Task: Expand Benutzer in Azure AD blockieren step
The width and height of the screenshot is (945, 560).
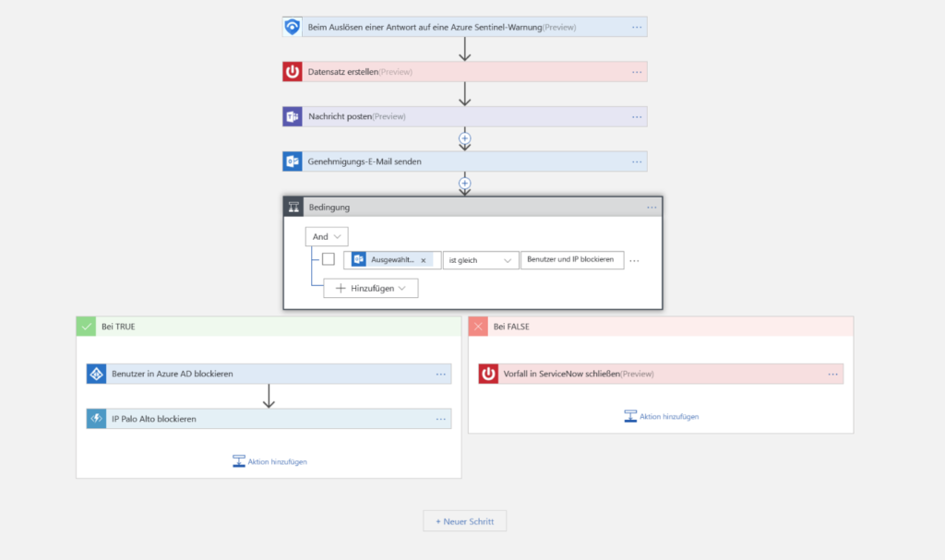Action: (x=269, y=374)
